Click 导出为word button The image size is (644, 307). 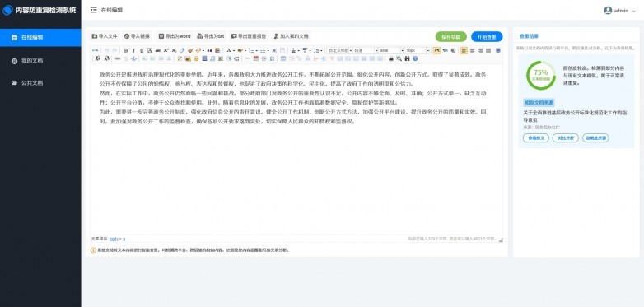click(175, 36)
